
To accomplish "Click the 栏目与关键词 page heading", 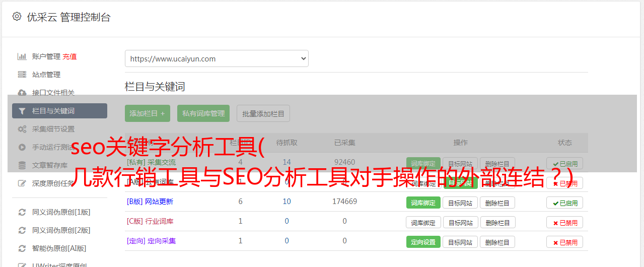I will pyautogui.click(x=155, y=87).
